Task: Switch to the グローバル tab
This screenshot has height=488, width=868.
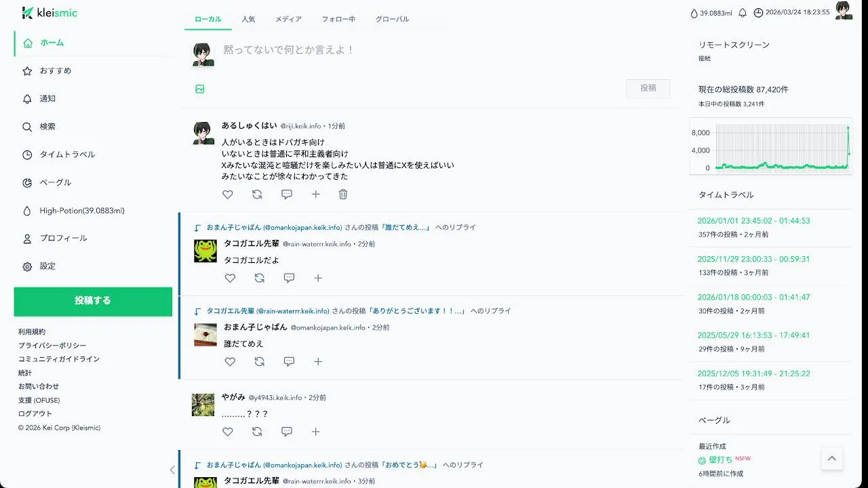Action: pos(393,19)
